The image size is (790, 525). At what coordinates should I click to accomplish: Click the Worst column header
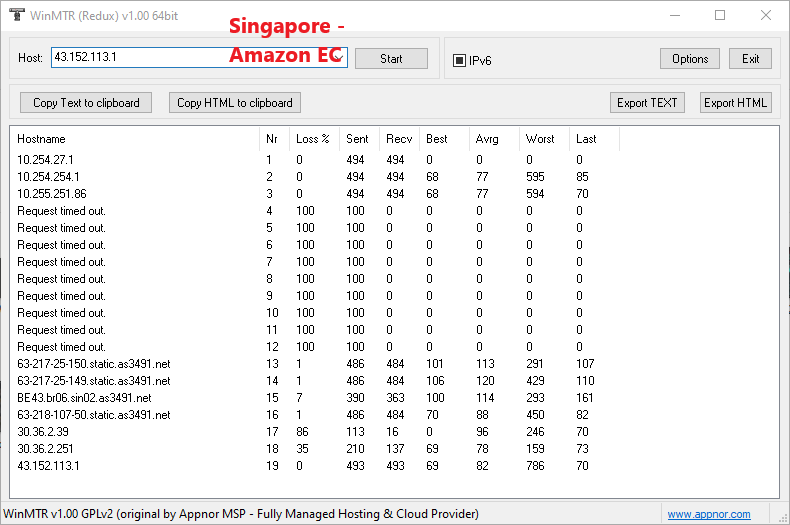(544, 139)
